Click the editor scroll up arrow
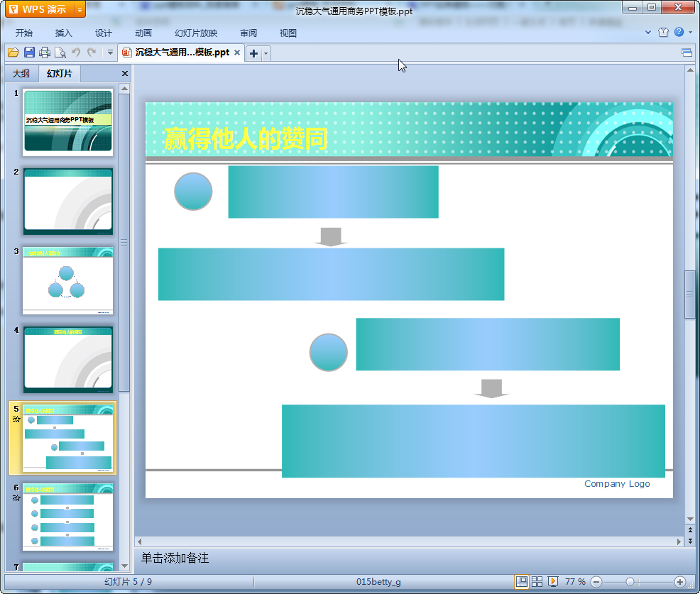 click(690, 70)
